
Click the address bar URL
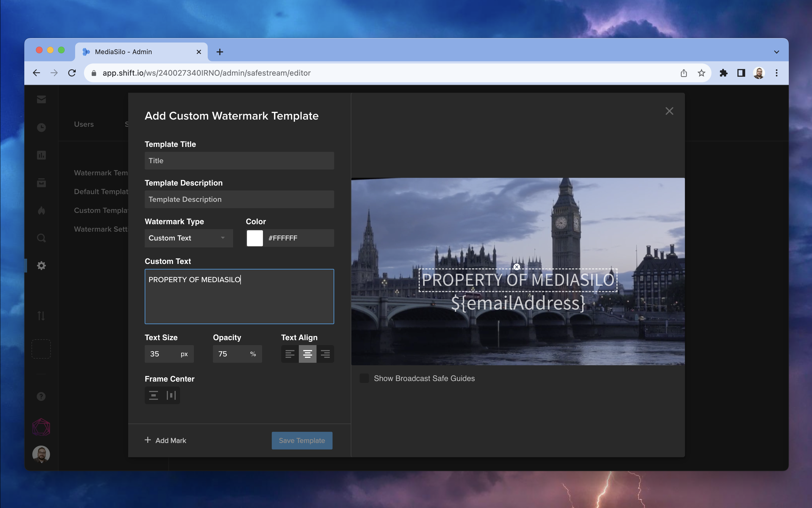pos(206,73)
